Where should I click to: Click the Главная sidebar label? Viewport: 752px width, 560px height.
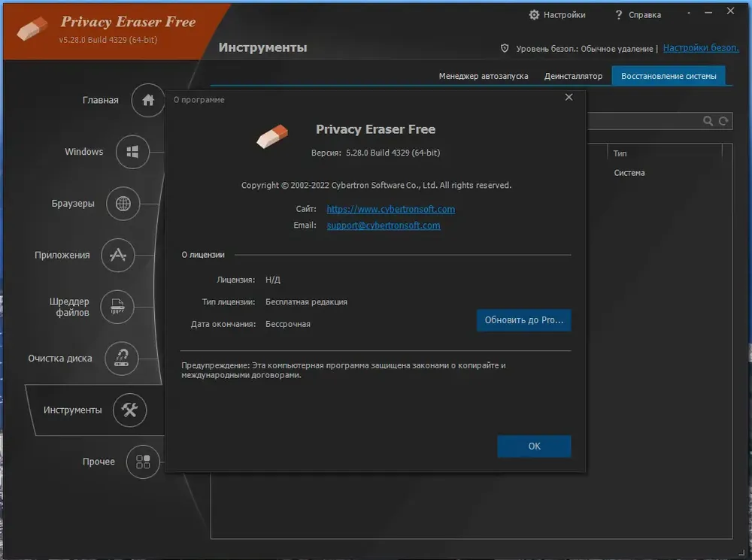click(100, 100)
